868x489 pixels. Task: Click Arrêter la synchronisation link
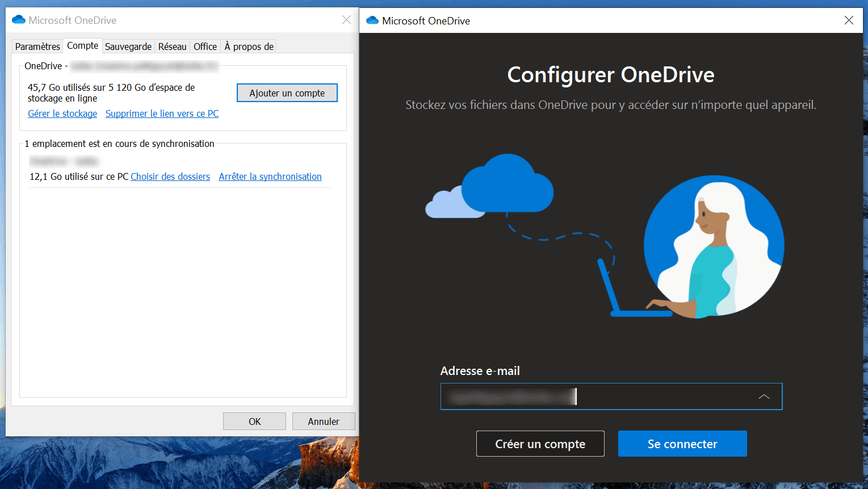[270, 176]
